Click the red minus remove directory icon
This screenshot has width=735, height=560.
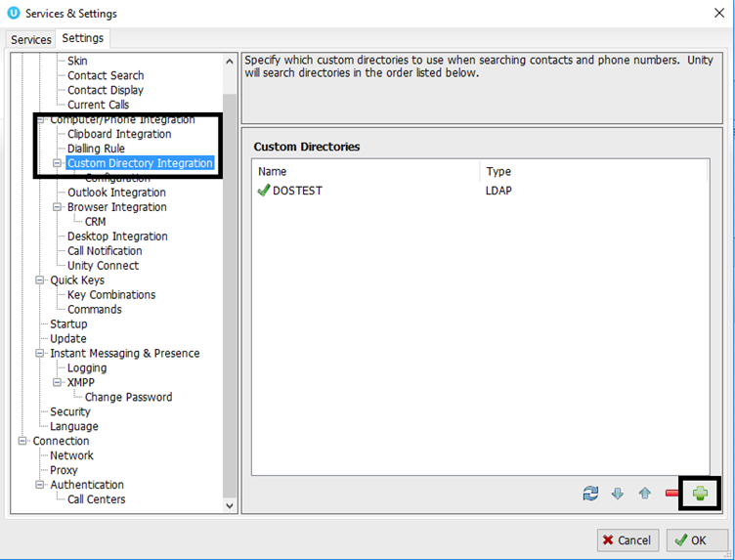click(x=671, y=493)
